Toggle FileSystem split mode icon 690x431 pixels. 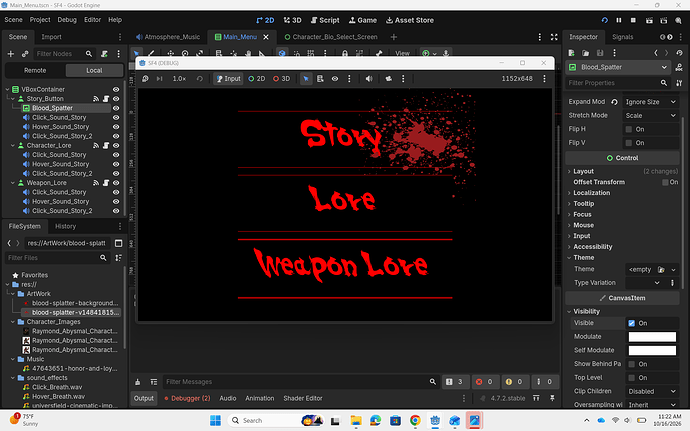click(118, 243)
